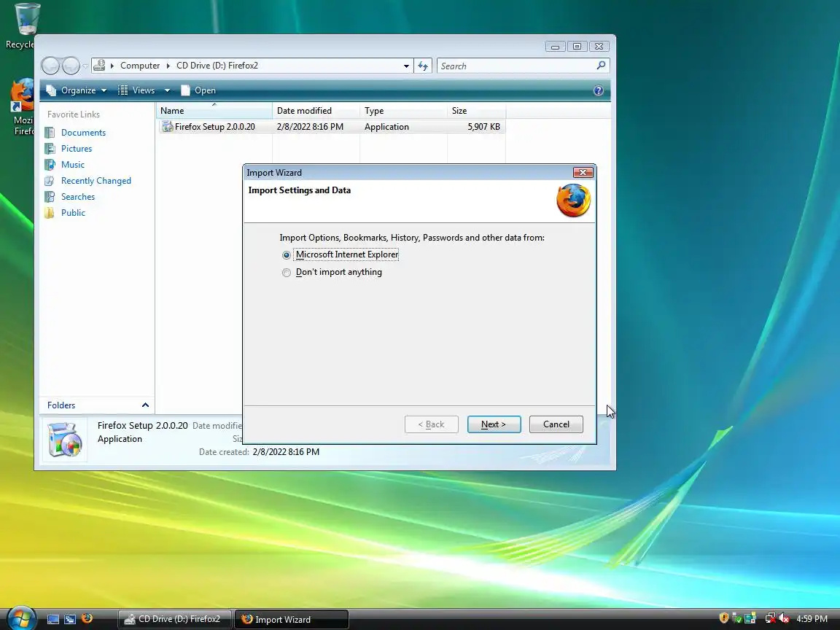This screenshot has width=840, height=630.
Task: Click in the Explorer Search field
Action: tap(517, 66)
